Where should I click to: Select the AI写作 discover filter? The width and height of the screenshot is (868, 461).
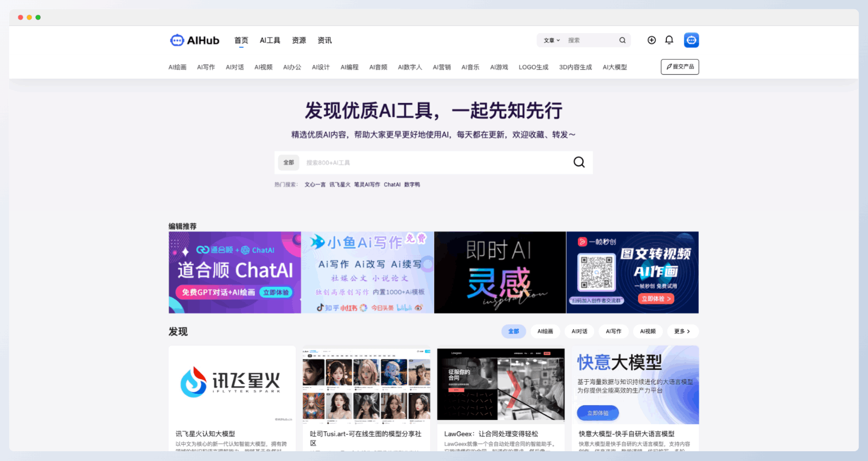click(x=614, y=331)
